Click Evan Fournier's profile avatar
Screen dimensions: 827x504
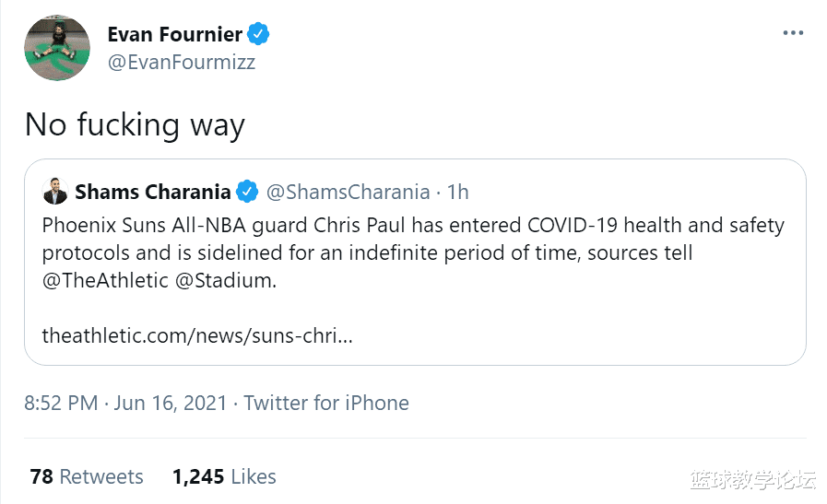coord(57,48)
